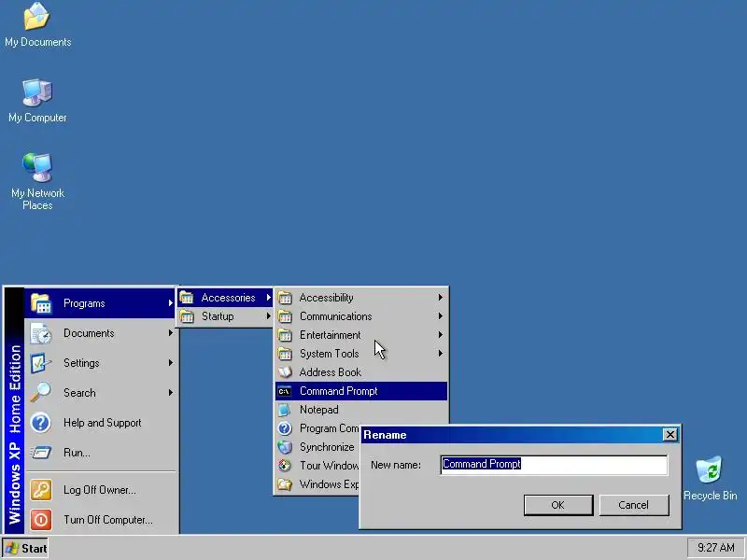Viewport: 747px width, 560px height.
Task: Open Help and Support from Start menu
Action: [102, 423]
